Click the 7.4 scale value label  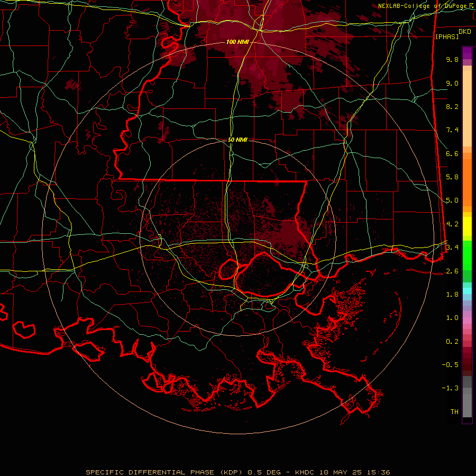[452, 130]
